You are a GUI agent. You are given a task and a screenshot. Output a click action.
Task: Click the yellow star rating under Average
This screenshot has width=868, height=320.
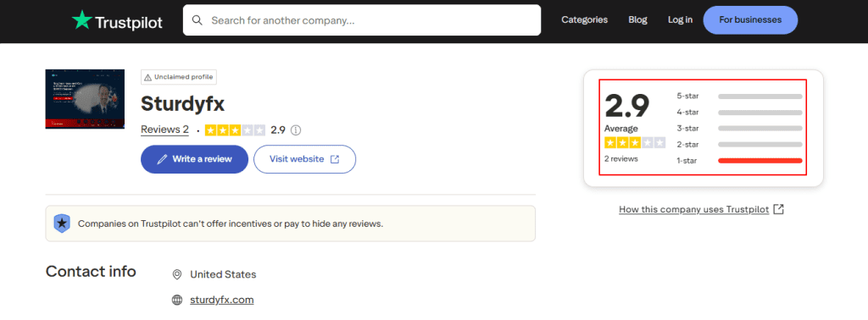(x=635, y=143)
